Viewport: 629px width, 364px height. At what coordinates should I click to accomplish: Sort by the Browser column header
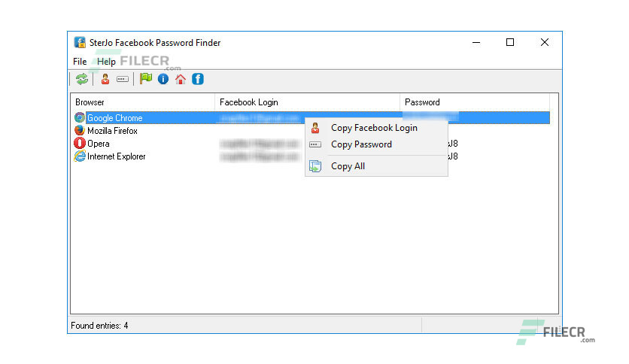tap(143, 102)
